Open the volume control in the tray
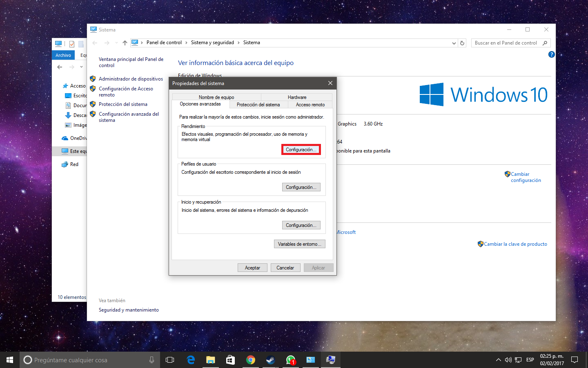The image size is (588, 368). pos(508,360)
